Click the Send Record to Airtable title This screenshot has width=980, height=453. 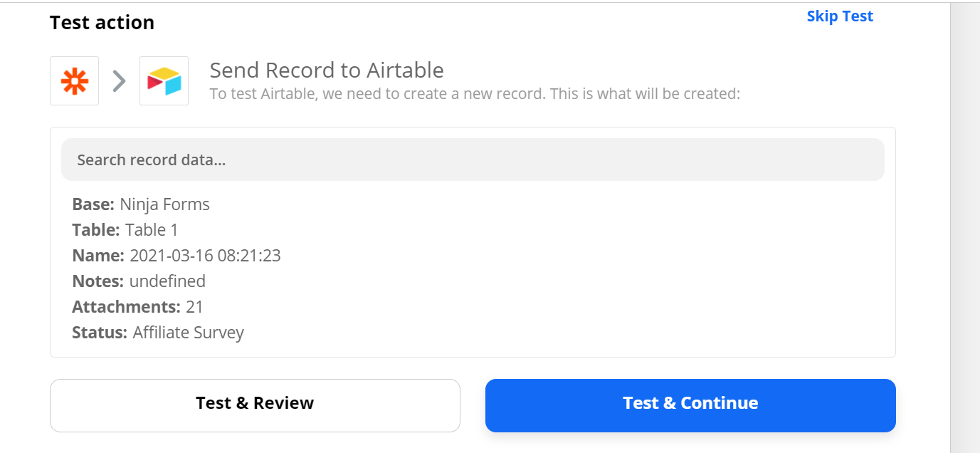pyautogui.click(x=327, y=70)
